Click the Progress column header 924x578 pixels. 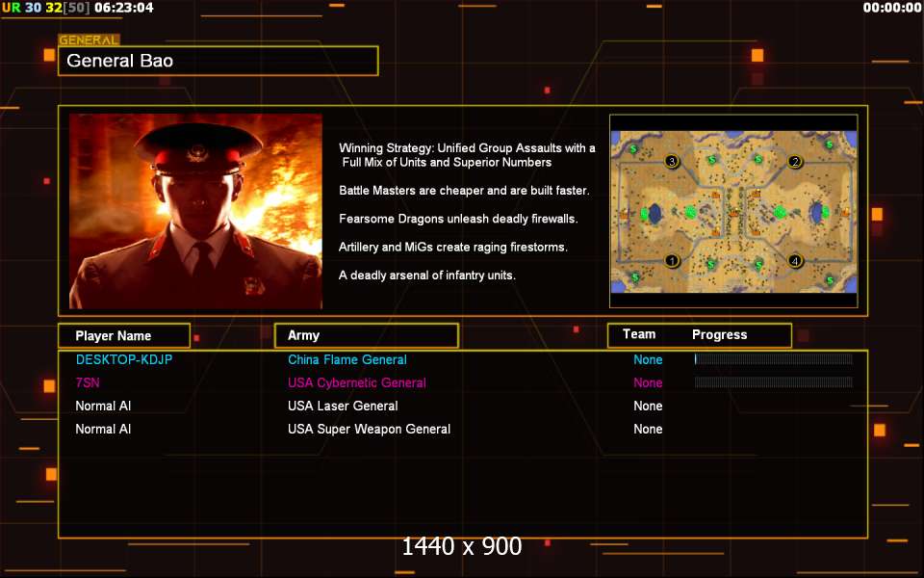click(x=720, y=335)
